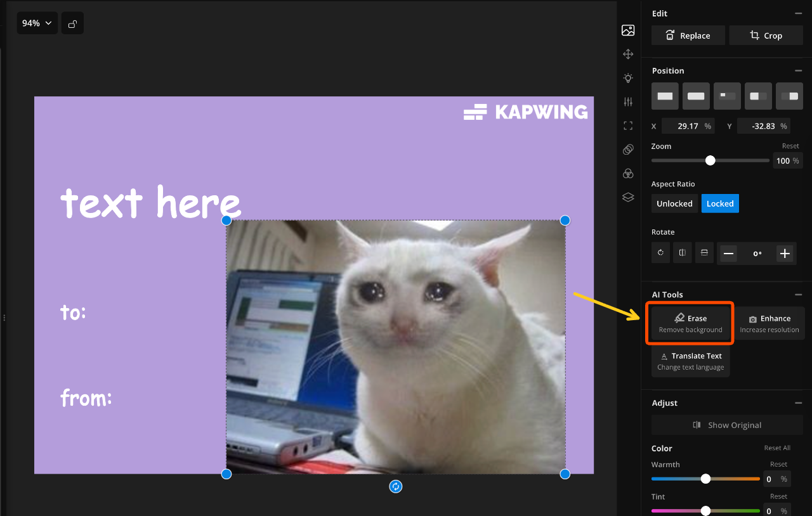
Task: Click the canvas lock icon beside zoom
Action: (72, 23)
